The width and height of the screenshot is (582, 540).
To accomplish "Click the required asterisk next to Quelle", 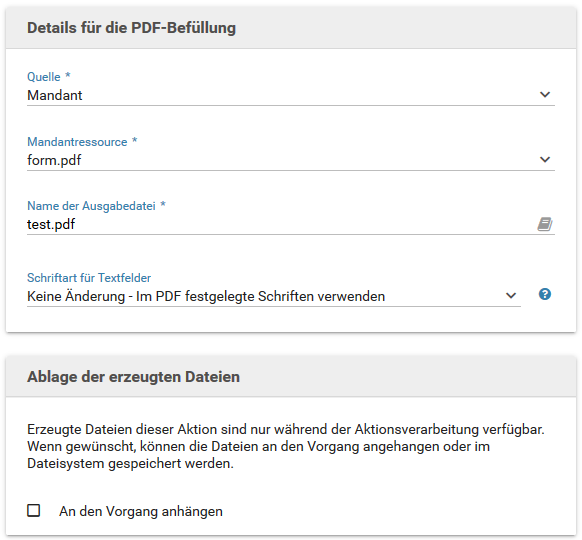I will 68,75.
